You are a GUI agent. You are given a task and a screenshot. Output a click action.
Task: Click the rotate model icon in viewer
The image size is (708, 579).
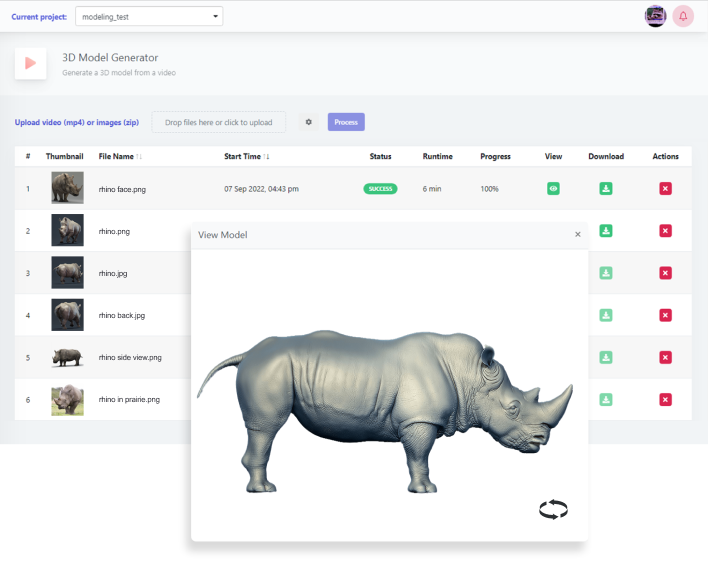coord(554,509)
